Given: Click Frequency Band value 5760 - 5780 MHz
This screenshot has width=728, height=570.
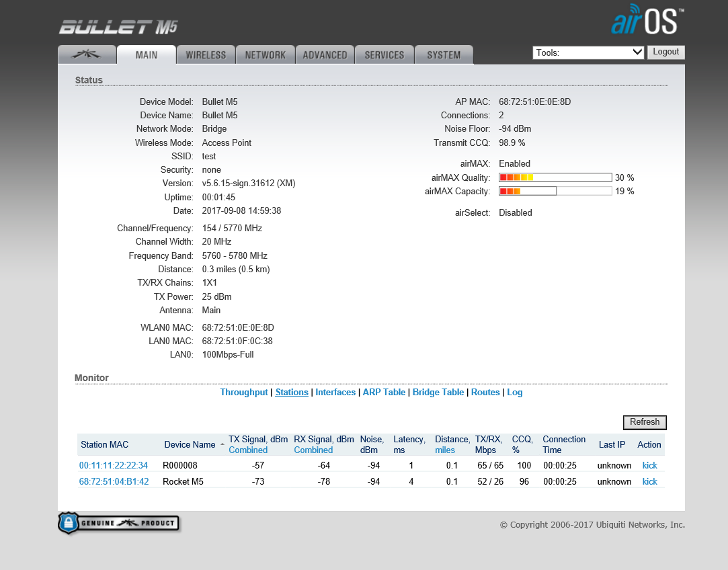Looking at the screenshot, I should click(235, 255).
